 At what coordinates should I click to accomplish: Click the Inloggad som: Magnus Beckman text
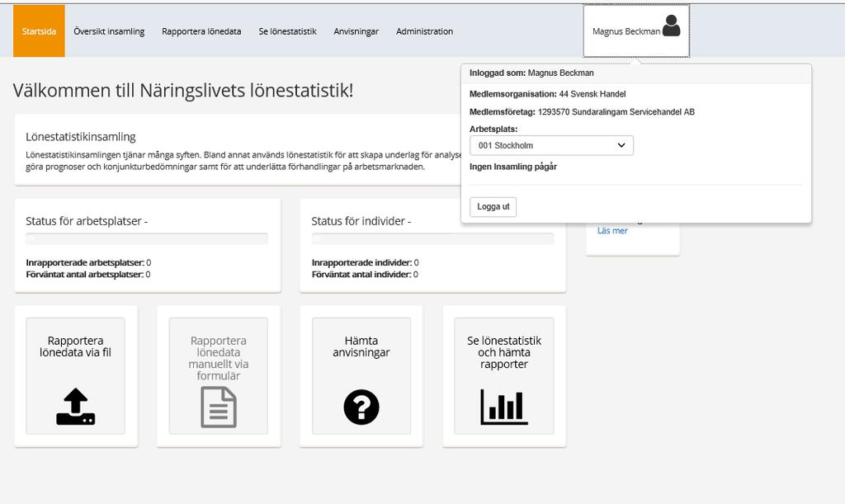[x=531, y=73]
